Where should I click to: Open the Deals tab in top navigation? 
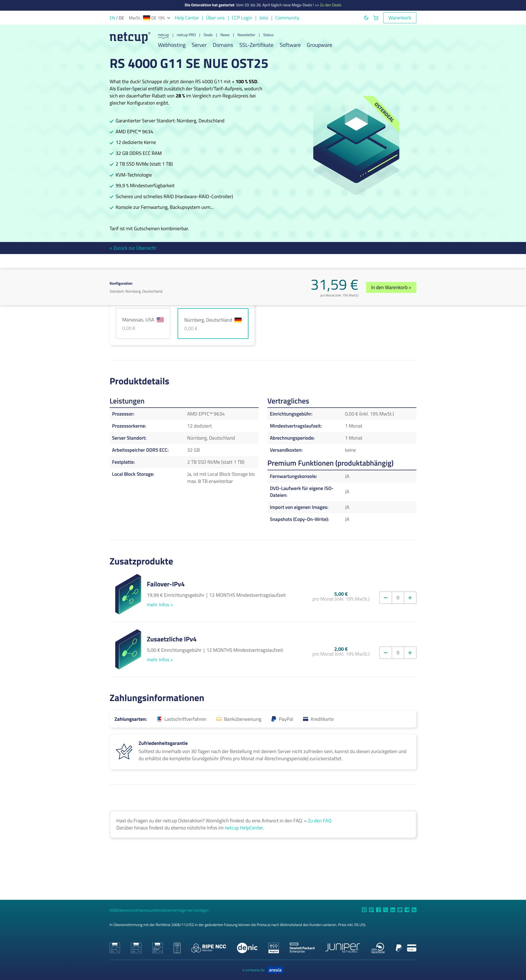[x=208, y=35]
